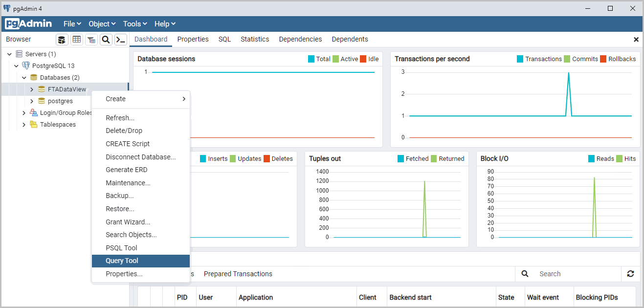Focus the Search input field
This screenshot has width=644, height=308.
(577, 274)
